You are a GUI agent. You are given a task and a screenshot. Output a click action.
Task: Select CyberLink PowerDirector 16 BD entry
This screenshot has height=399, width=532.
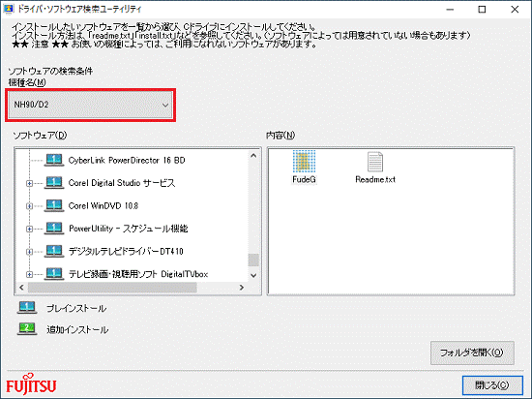coord(127,161)
